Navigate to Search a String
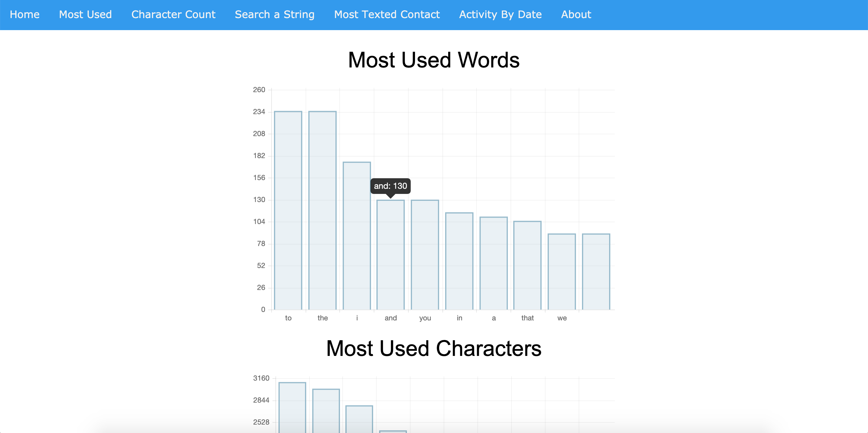868x433 pixels. [274, 14]
